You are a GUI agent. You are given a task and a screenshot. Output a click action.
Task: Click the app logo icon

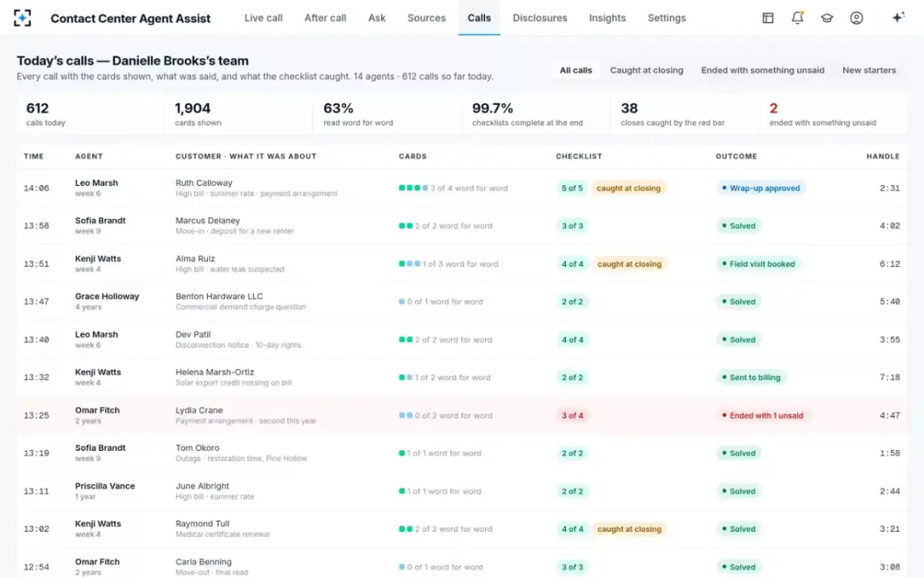[23, 18]
